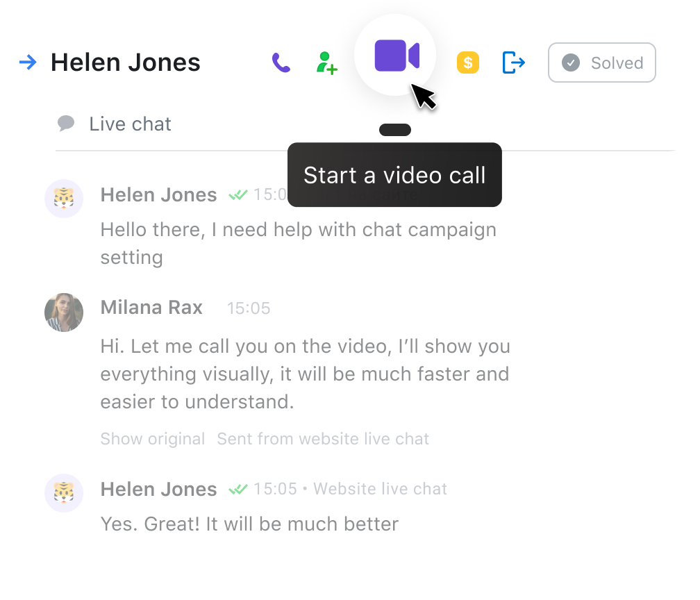Click the Website live chat channel label

[380, 489]
